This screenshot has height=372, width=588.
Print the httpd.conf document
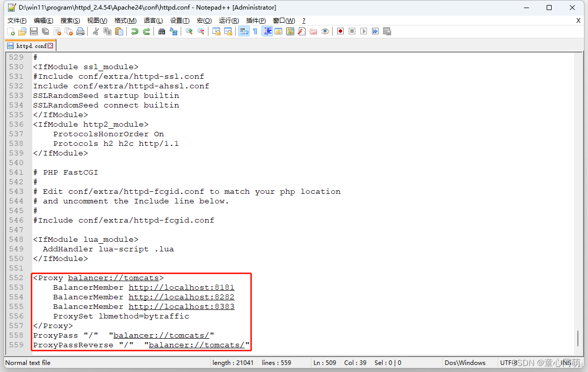pyautogui.click(x=80, y=31)
